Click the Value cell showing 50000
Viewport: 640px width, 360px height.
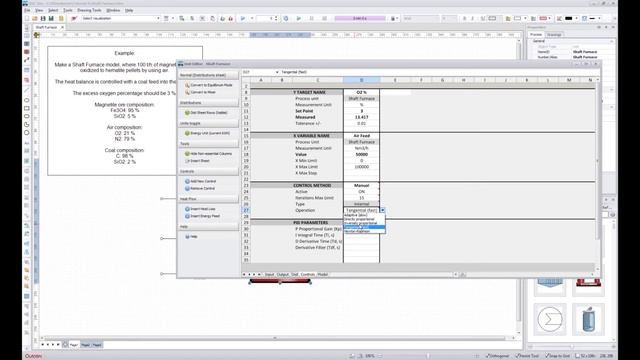point(361,154)
